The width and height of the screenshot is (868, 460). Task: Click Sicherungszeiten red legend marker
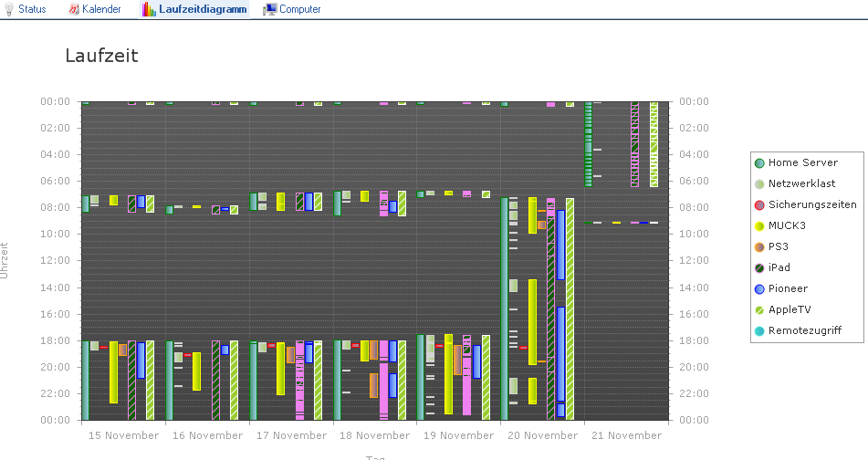pos(759,204)
